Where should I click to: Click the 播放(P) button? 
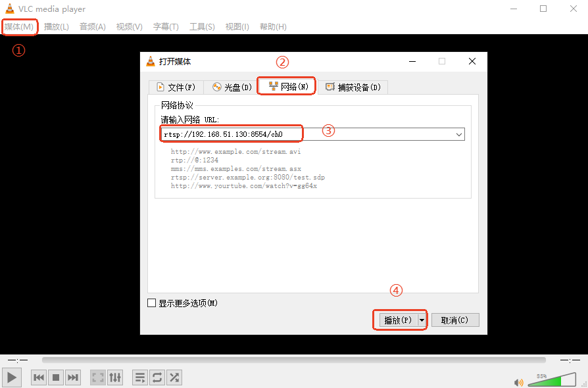click(x=399, y=320)
